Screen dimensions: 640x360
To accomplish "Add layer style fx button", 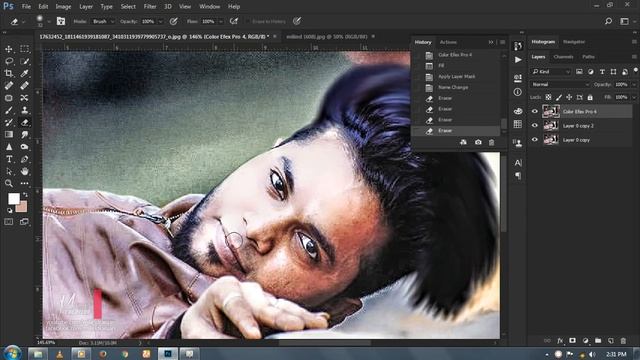I will [x=560, y=340].
